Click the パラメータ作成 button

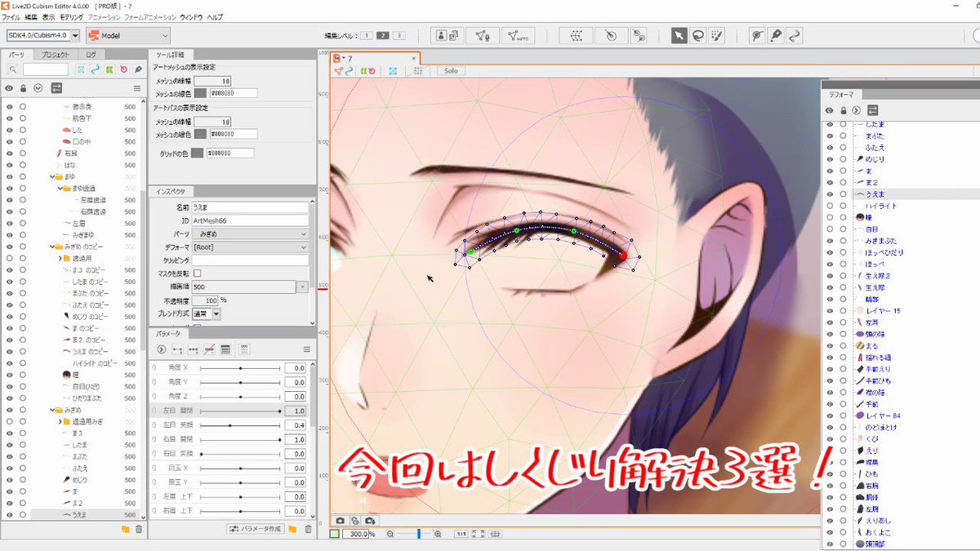pos(255,530)
